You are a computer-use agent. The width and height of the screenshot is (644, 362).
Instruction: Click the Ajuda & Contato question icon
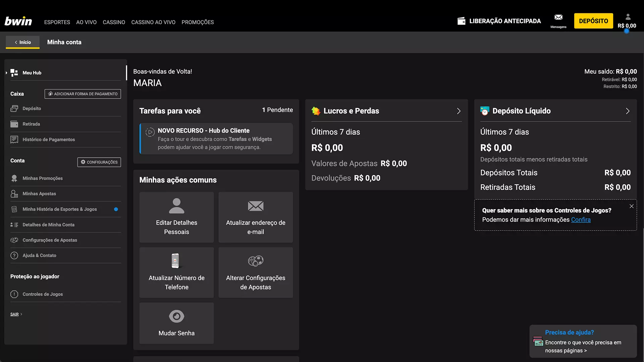[x=14, y=255]
